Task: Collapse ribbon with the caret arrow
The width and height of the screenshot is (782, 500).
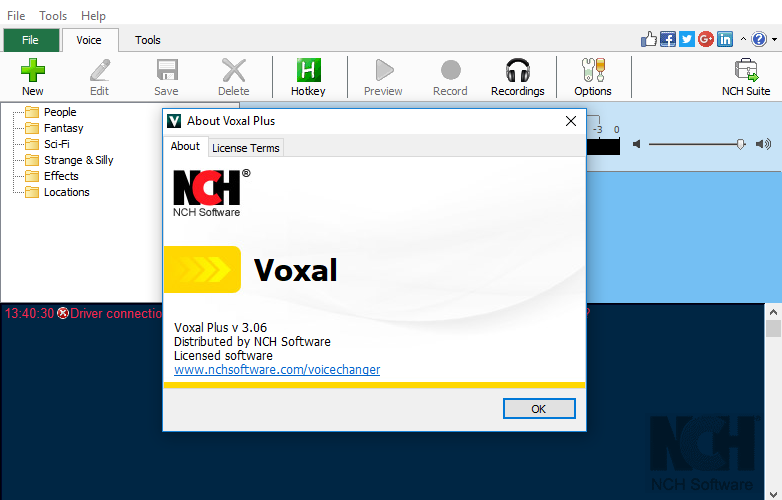Action: [x=743, y=39]
